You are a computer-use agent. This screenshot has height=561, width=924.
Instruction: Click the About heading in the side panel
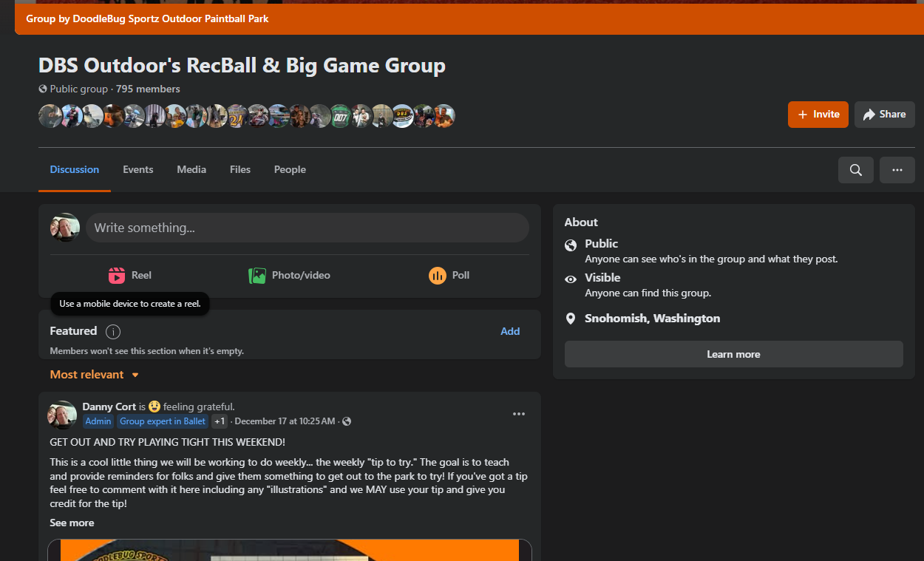click(x=581, y=222)
